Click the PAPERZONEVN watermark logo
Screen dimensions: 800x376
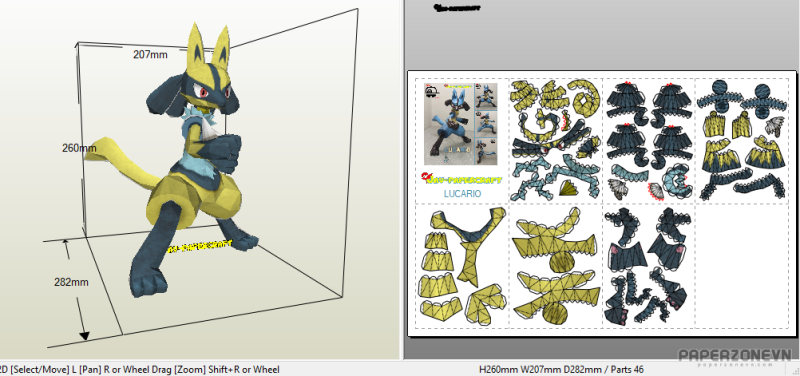[x=734, y=357]
